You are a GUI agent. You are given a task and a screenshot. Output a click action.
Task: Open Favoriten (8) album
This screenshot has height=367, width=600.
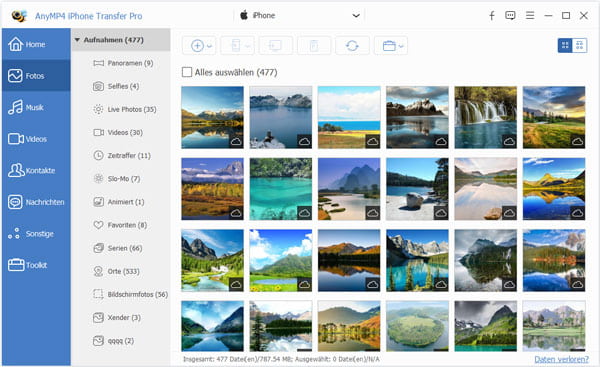120,225
